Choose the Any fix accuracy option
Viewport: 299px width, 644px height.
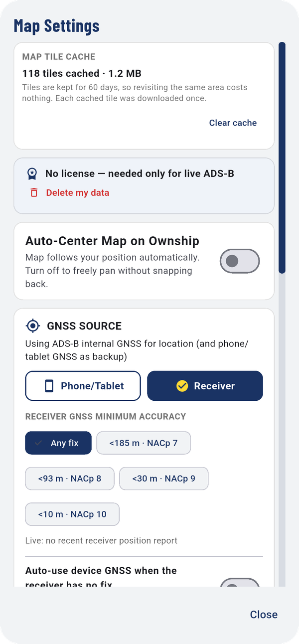58,443
